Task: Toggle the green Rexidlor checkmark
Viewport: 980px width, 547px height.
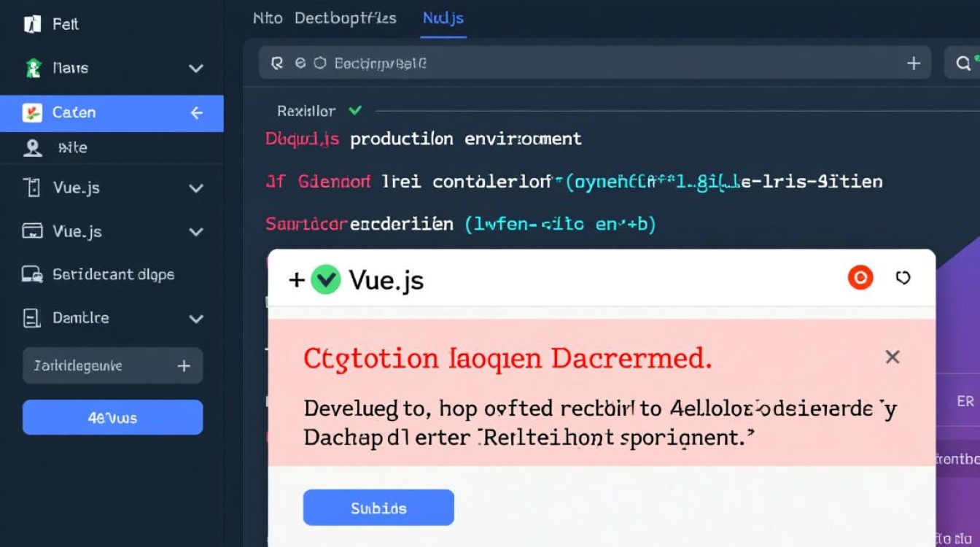Action: [x=355, y=111]
